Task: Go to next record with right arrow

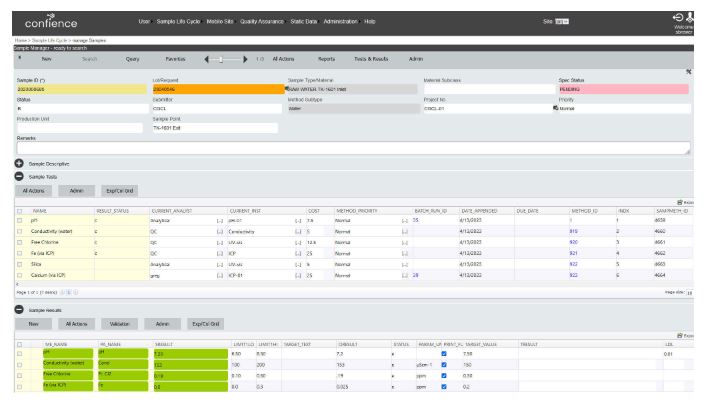Action: (x=246, y=59)
